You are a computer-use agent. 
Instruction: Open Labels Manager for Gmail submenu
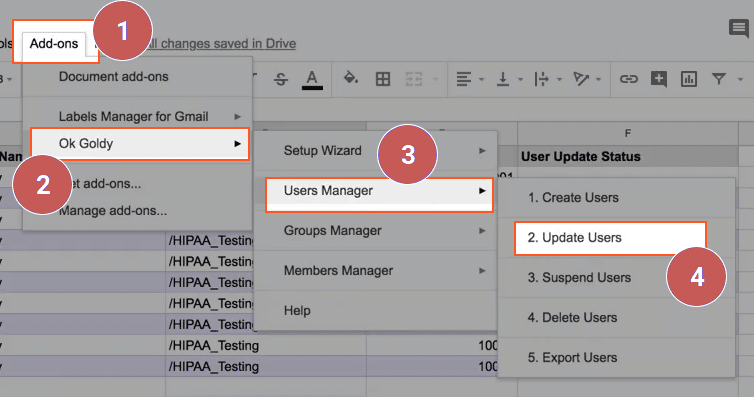[137, 116]
